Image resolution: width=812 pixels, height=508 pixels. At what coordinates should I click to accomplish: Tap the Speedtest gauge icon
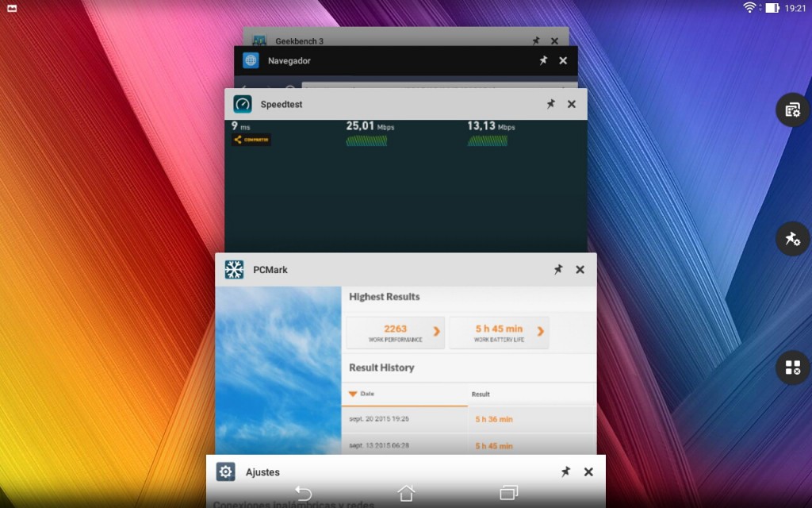pos(243,104)
